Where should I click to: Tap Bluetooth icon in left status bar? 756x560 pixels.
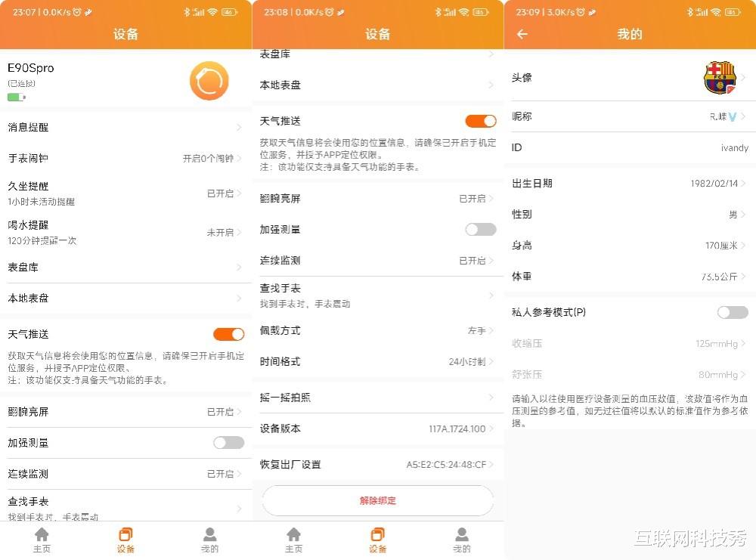[187, 12]
